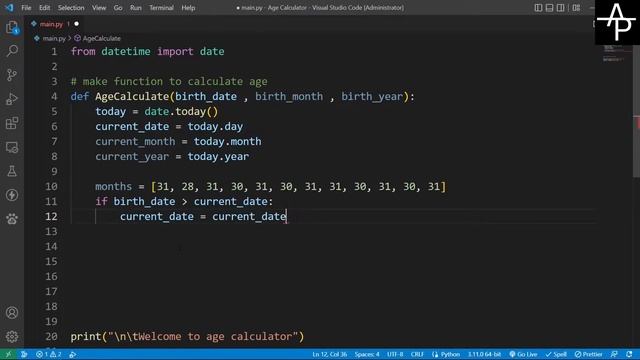
Task: Click the status bar icon right of remote indicator
Action: 24,354
